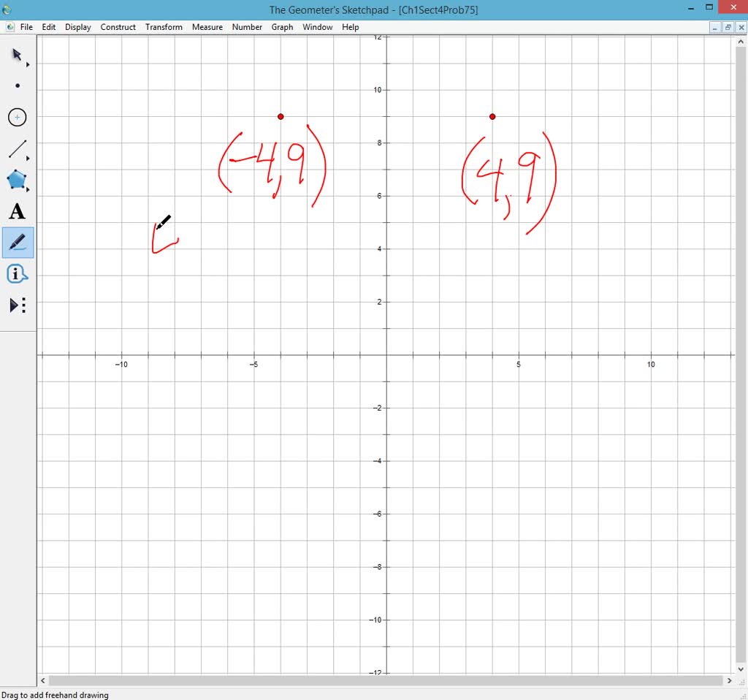Viewport: 748px width, 700px height.
Task: Select the Marker tool
Action: coord(16,242)
